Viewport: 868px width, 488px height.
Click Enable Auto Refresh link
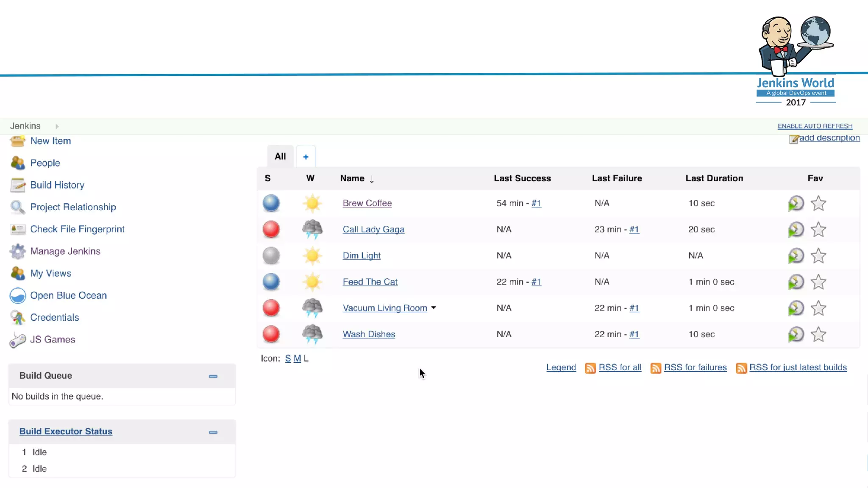point(815,126)
